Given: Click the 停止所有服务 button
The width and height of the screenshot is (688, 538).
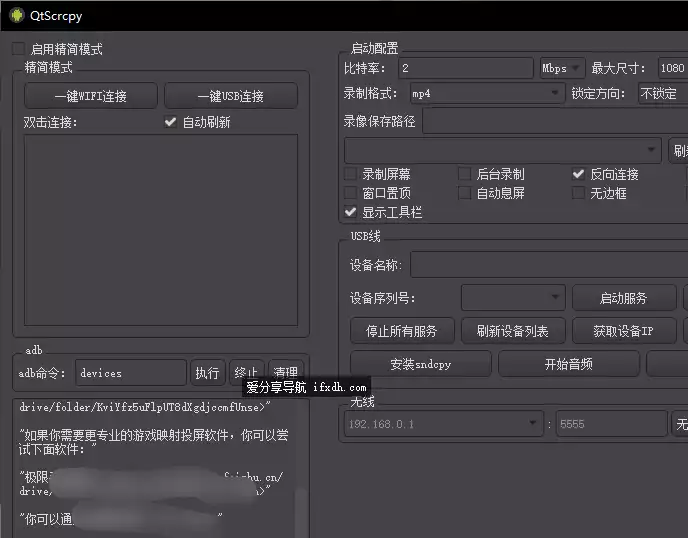Looking at the screenshot, I should coord(402,330).
